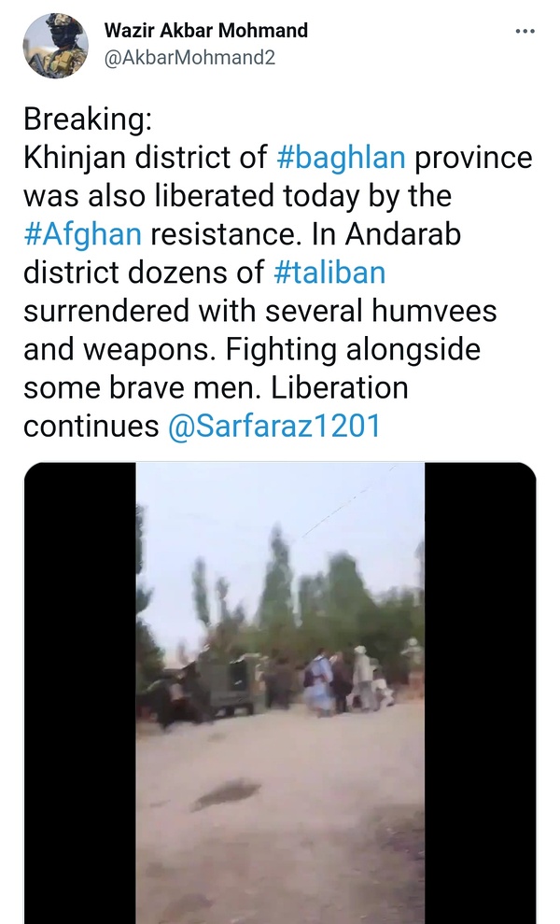This screenshot has height=924, width=560.
Task: Open the #taliban hashtag
Action: pos(329,273)
